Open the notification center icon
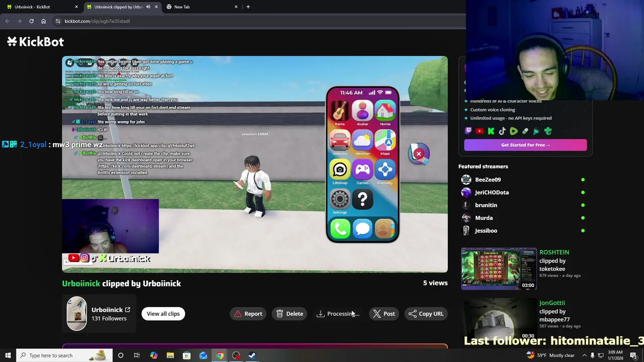Image resolution: width=644 pixels, height=362 pixels. pos(633,355)
